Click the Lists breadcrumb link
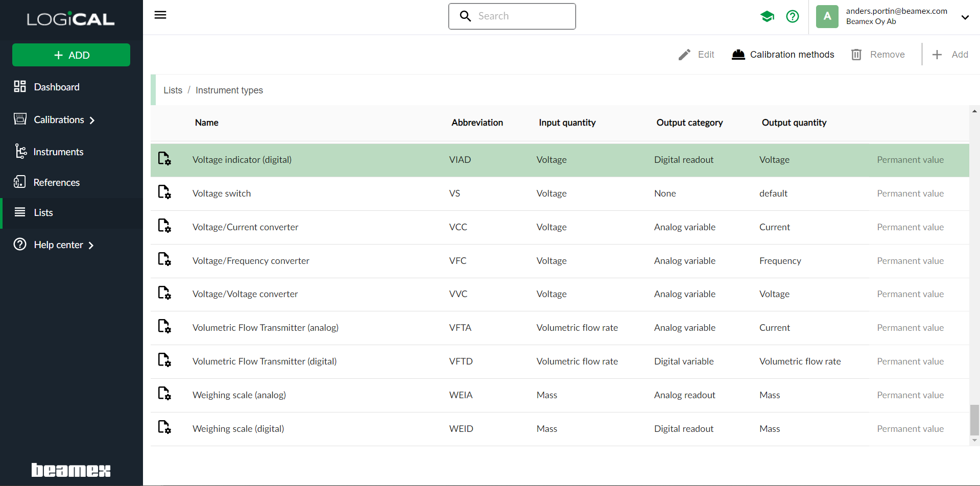 pyautogui.click(x=173, y=90)
